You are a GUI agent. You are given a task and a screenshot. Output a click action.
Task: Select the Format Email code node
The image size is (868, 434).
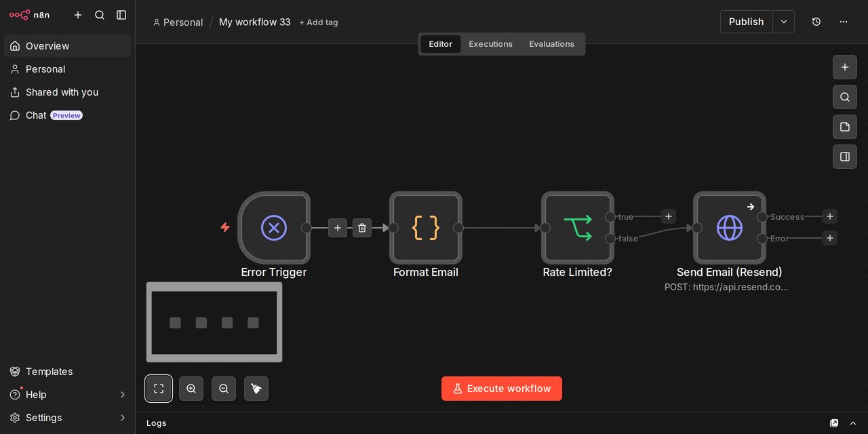426,228
